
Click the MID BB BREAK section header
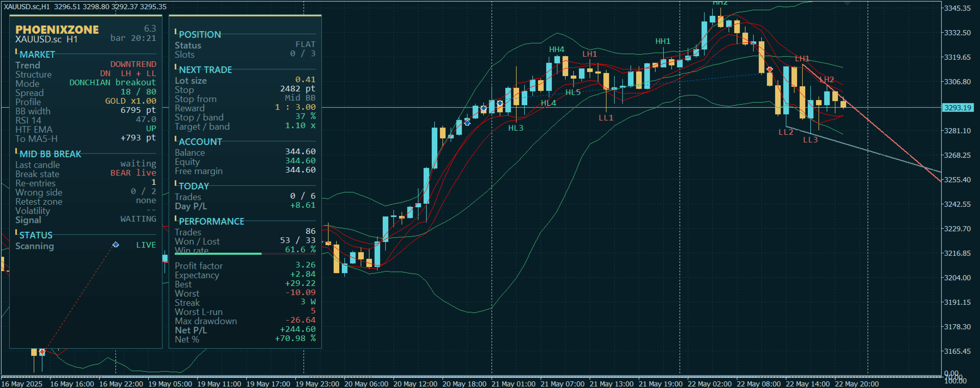(x=50, y=154)
